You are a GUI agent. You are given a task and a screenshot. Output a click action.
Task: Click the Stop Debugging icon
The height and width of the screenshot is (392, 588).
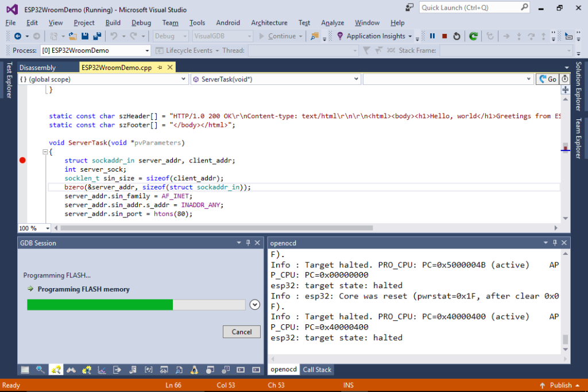pos(443,36)
